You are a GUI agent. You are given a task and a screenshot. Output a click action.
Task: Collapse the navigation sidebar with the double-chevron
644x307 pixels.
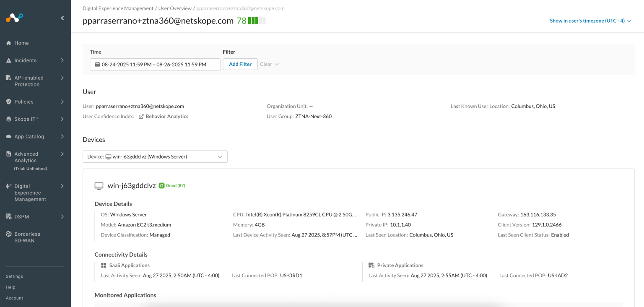62,18
